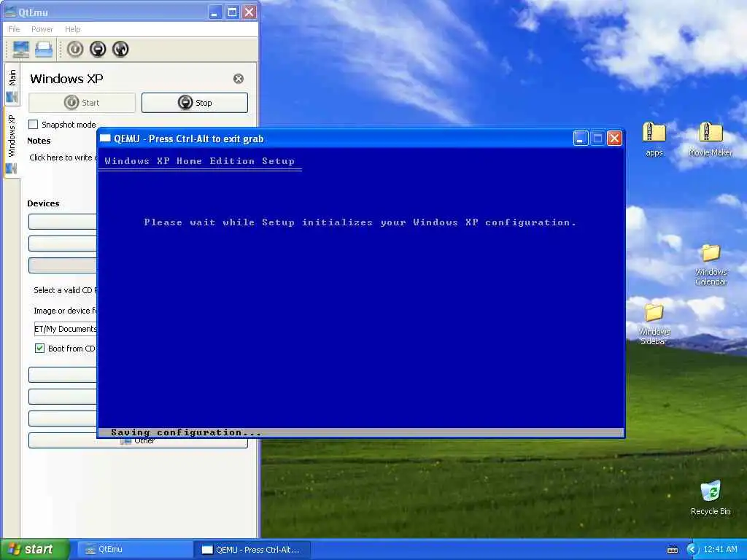
Task: Click the power start toolbar icon
Action: (75, 49)
